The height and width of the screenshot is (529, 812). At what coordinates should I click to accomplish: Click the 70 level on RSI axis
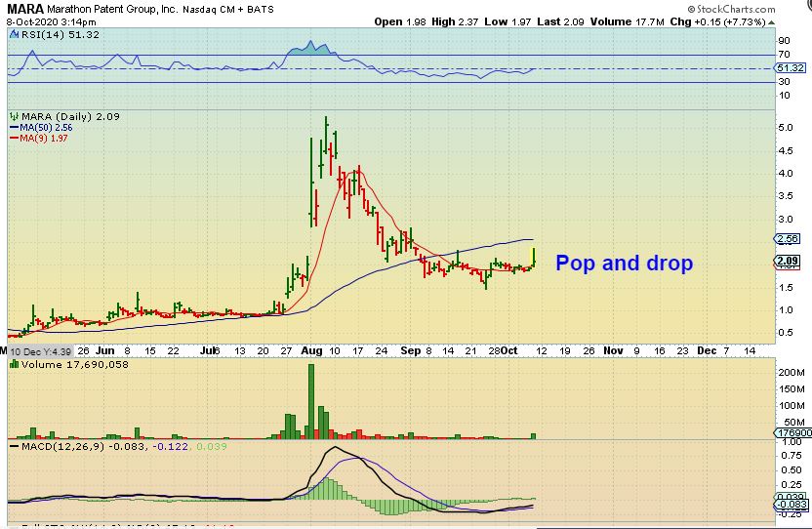[784, 55]
